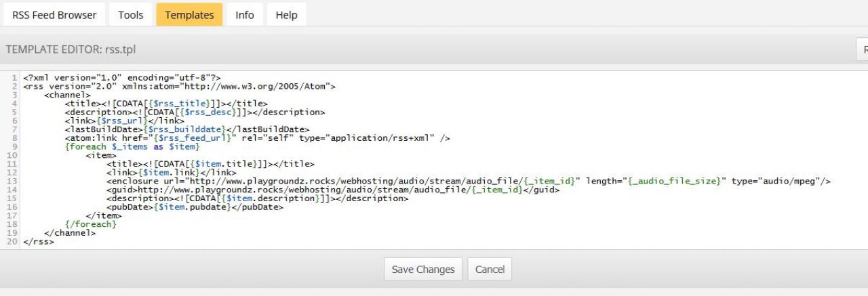Open the RSS Feed Browser tab
This screenshot has width=868, height=296.
point(54,15)
